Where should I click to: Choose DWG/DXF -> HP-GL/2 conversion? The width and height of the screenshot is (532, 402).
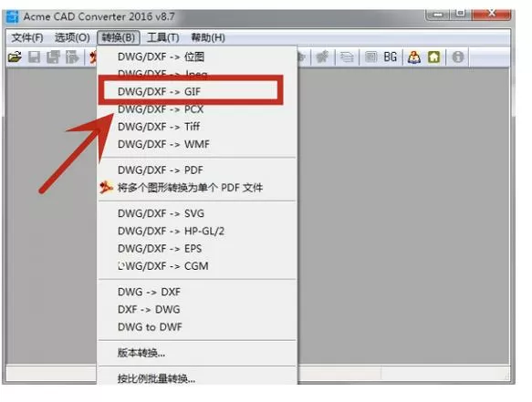(197, 232)
